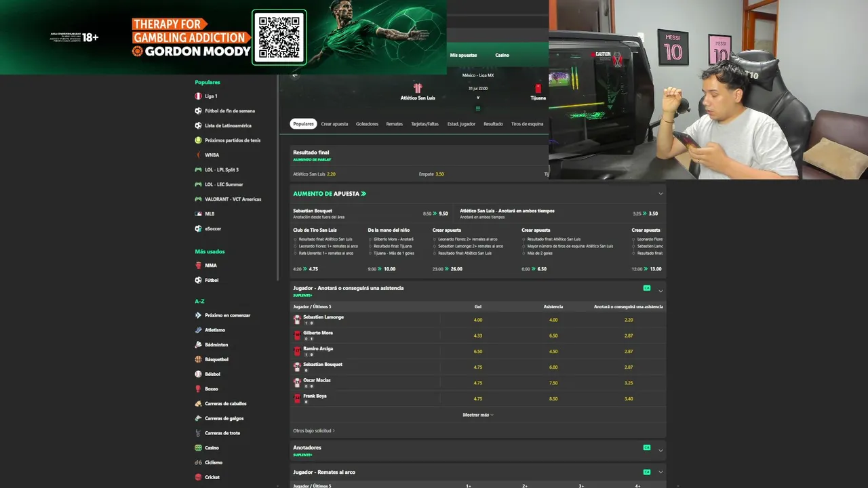The height and width of the screenshot is (488, 868).
Task: Collapse the Jugador - Remates al arco section
Action: point(660,472)
